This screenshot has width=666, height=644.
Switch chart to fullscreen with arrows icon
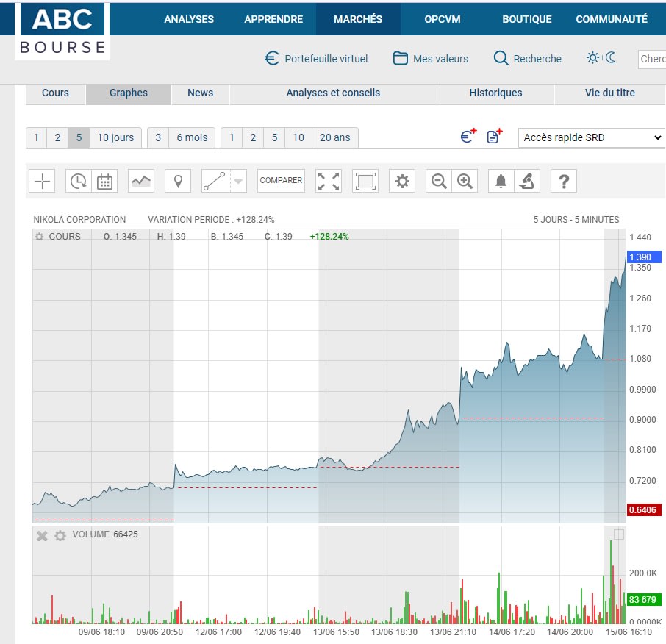point(329,181)
